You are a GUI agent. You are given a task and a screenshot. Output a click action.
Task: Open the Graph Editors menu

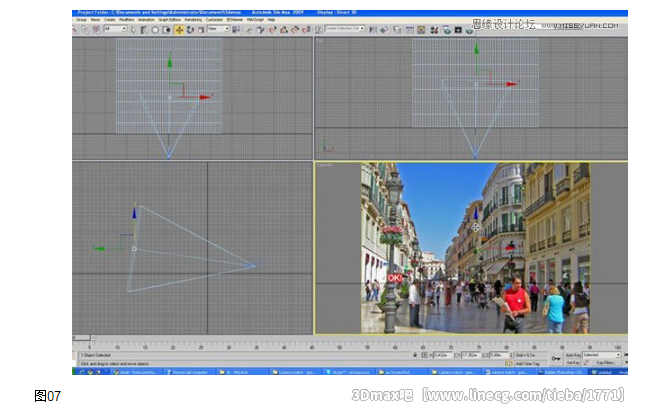(169, 20)
